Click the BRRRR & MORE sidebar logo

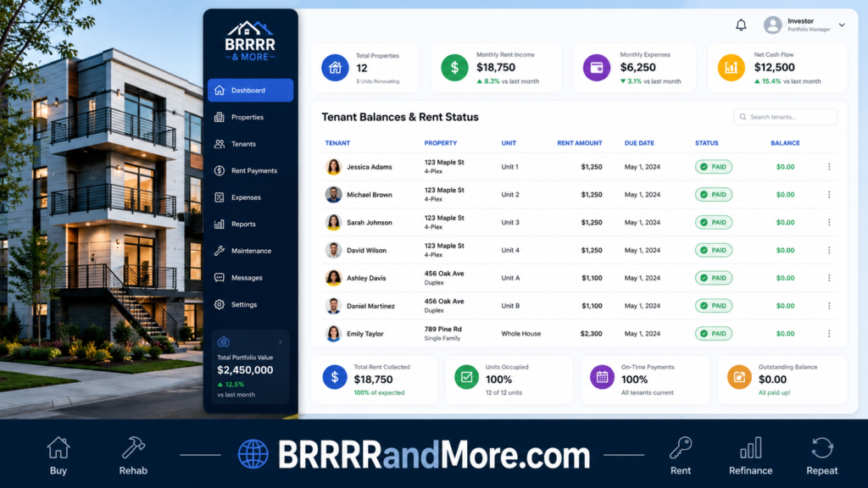pyautogui.click(x=250, y=41)
